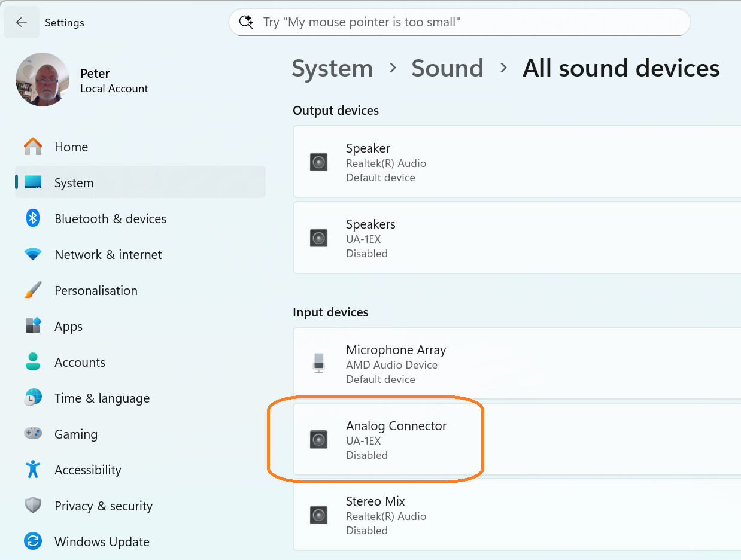This screenshot has height=560, width=741.
Task: Click the System breadcrumb link
Action: (332, 68)
